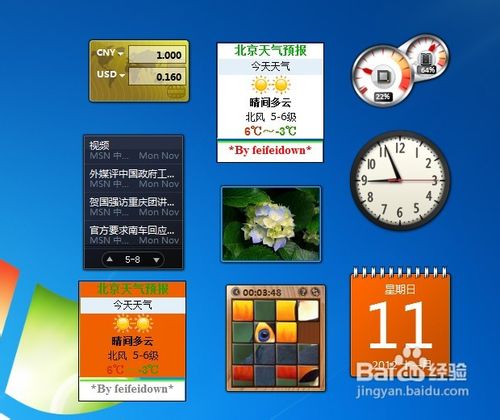500x420 pixels.
Task: Click the memory gauge showing 64%
Action: coord(428,57)
